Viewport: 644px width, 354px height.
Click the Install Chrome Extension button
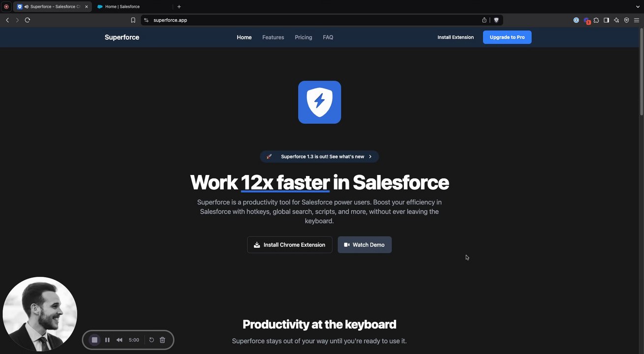click(x=290, y=245)
